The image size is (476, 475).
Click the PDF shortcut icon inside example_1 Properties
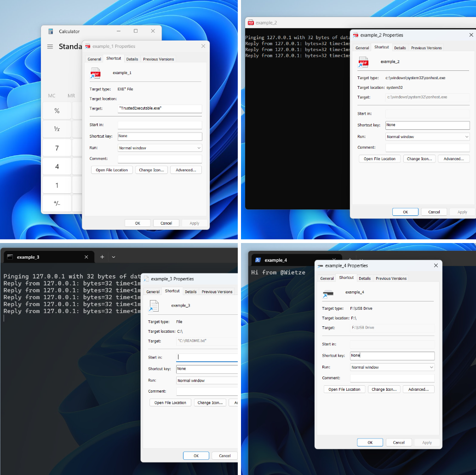95,73
